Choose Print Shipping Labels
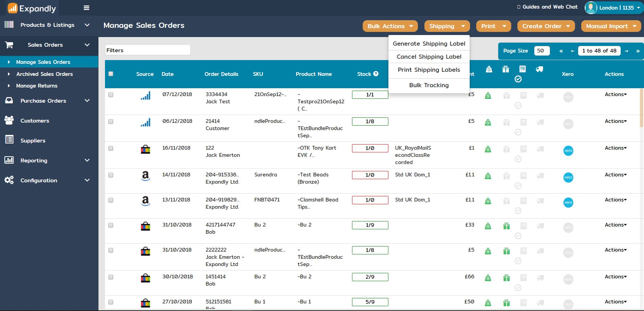The width and height of the screenshot is (644, 311). point(429,70)
